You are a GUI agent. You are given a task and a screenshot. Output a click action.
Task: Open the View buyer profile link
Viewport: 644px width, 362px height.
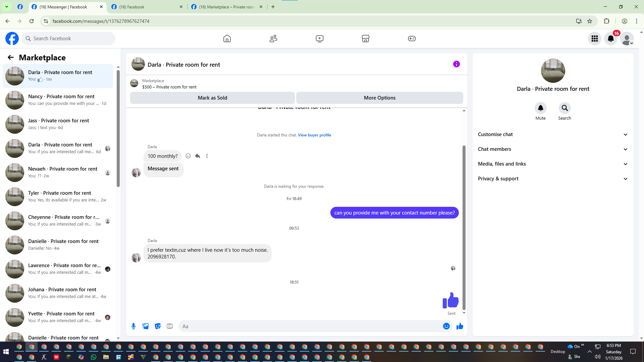[314, 135]
